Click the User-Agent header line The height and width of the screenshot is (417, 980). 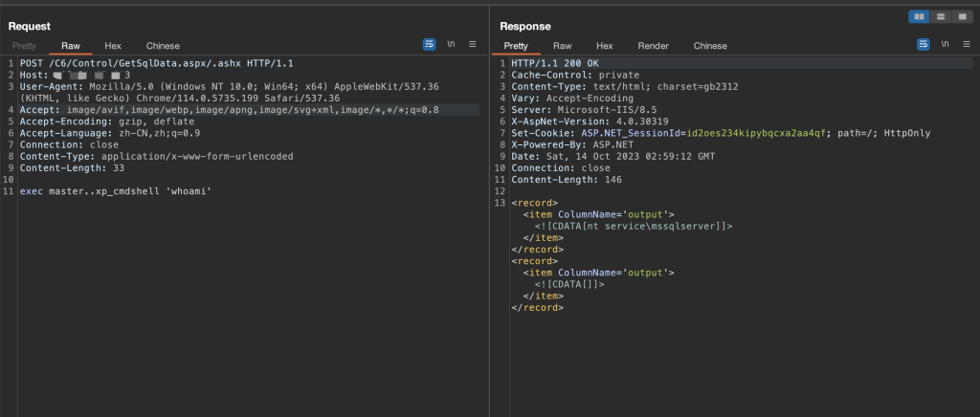(x=230, y=93)
